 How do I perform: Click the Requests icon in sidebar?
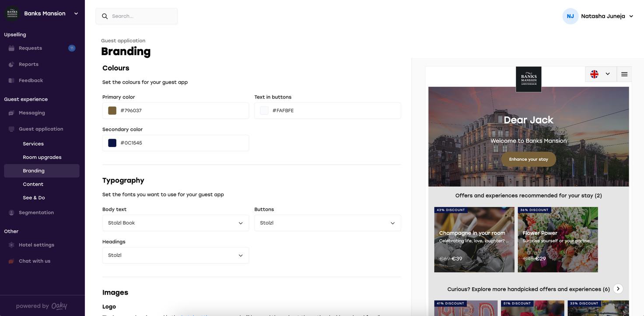pyautogui.click(x=11, y=48)
